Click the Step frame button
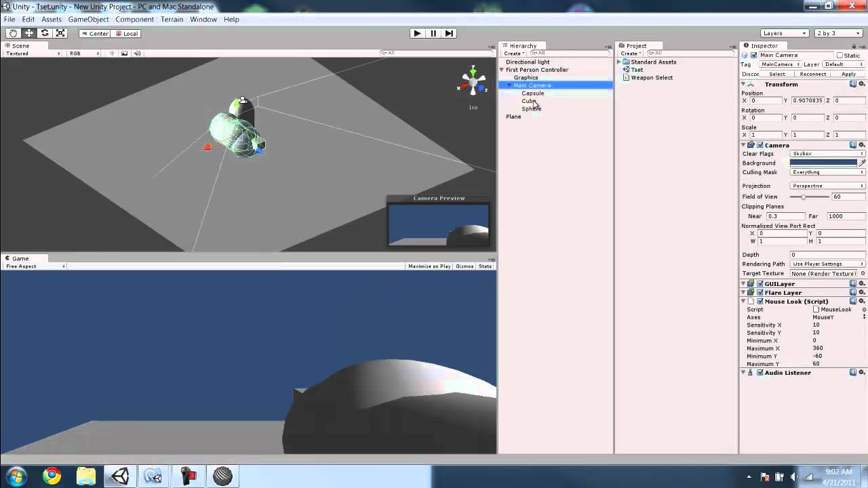This screenshot has height=488, width=868. click(448, 33)
